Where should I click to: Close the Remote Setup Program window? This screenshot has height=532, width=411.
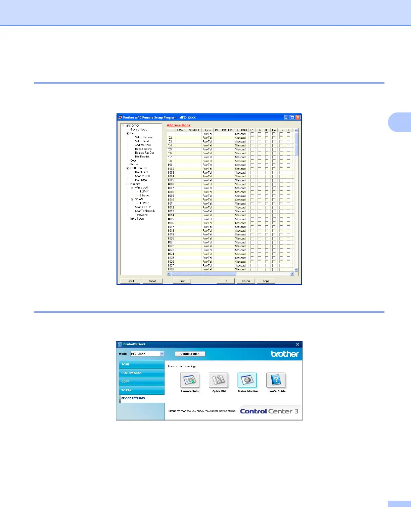coord(298,118)
